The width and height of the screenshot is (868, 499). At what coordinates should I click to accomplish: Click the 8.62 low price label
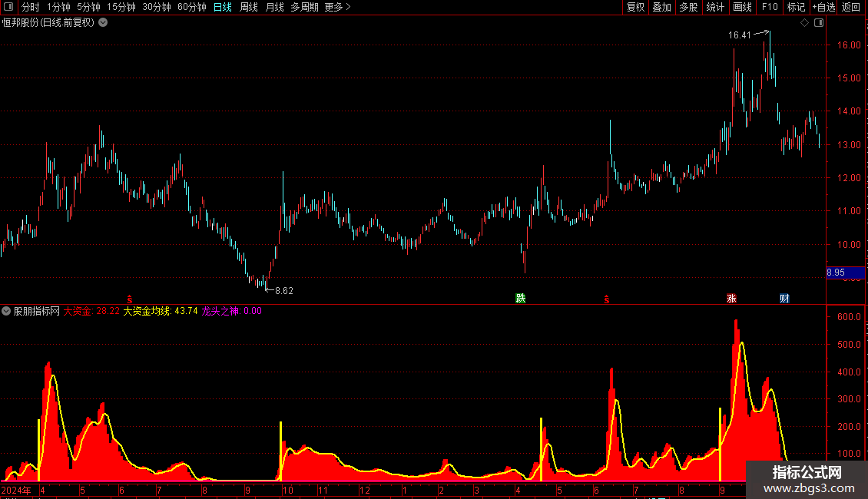click(284, 290)
